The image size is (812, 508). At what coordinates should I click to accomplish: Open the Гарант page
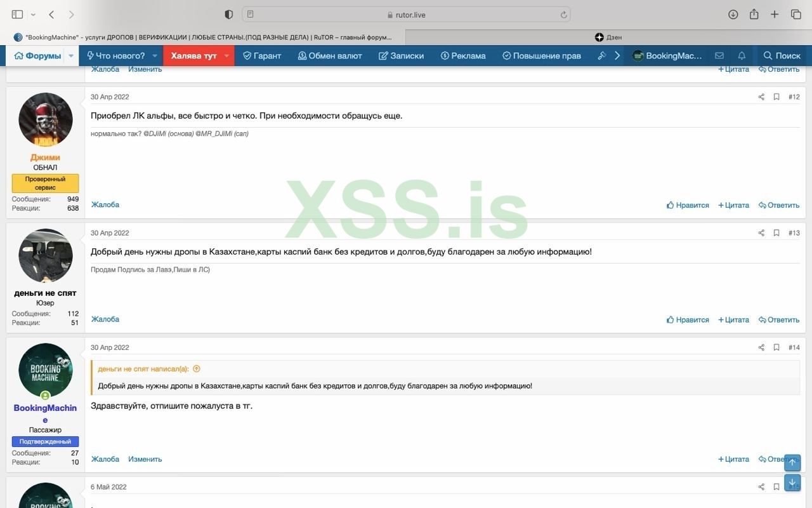[262, 56]
